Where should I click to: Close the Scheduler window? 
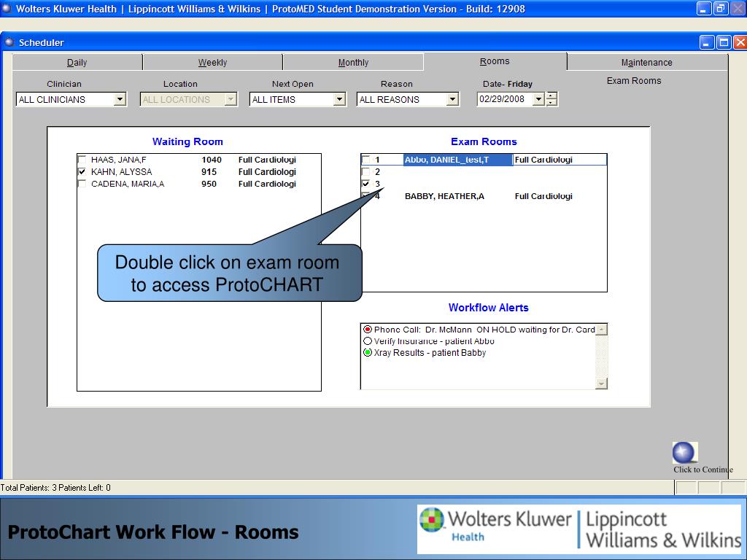740,43
